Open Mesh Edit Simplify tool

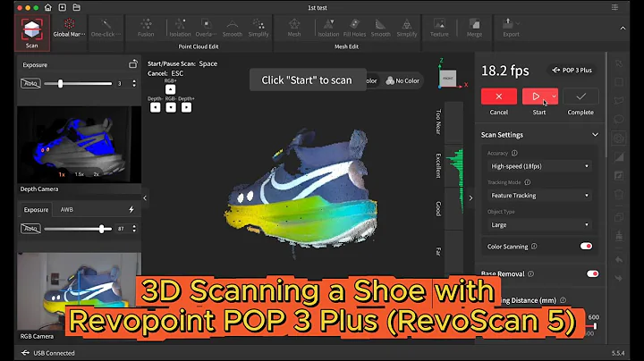[407, 28]
